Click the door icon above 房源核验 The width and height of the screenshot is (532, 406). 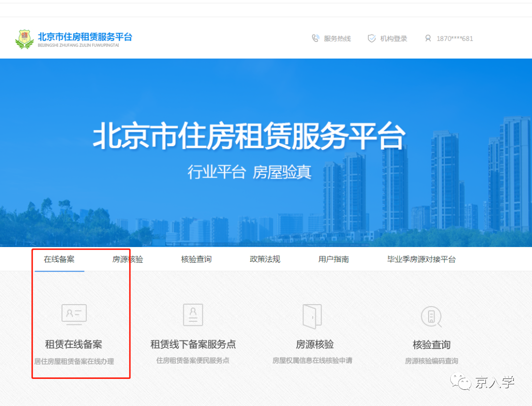tap(312, 316)
